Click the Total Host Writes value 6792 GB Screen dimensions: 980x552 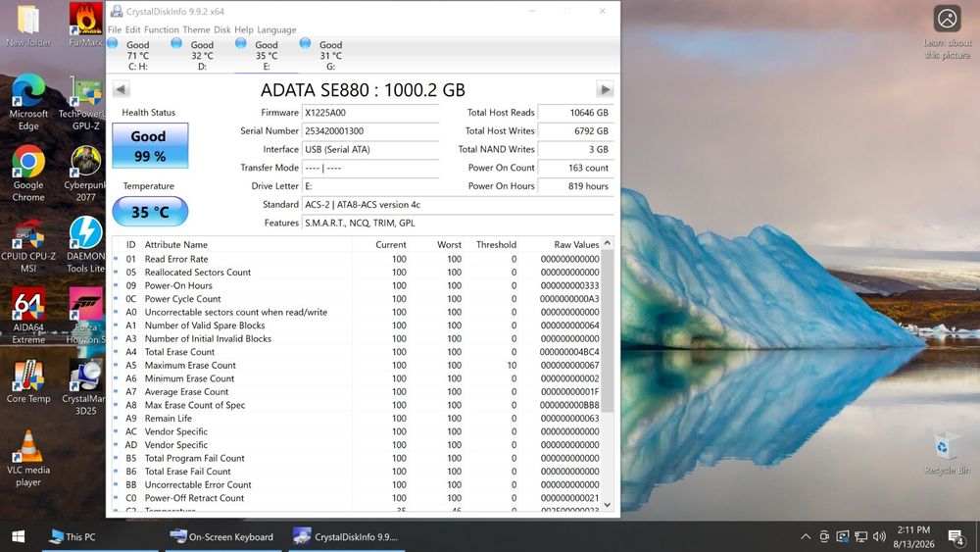point(575,131)
